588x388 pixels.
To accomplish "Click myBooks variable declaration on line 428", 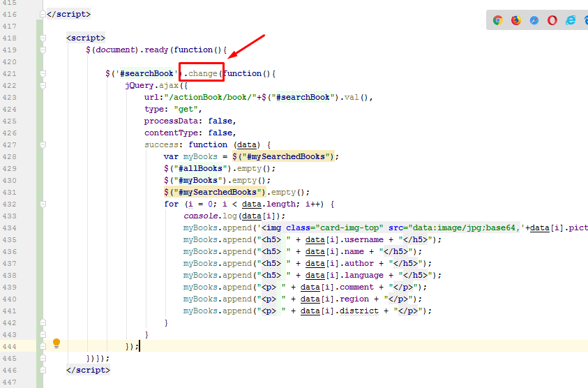I will point(200,156).
